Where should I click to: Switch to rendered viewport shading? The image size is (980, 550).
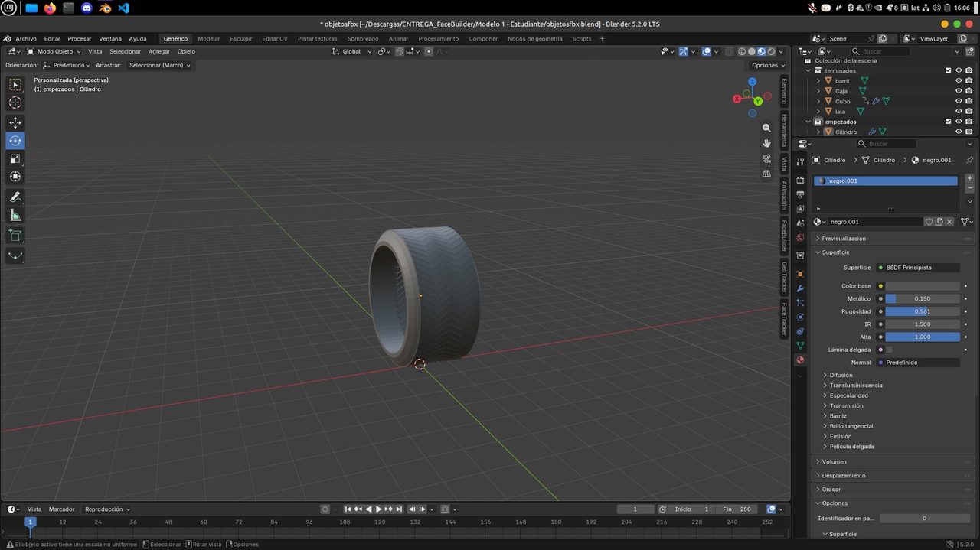point(772,51)
